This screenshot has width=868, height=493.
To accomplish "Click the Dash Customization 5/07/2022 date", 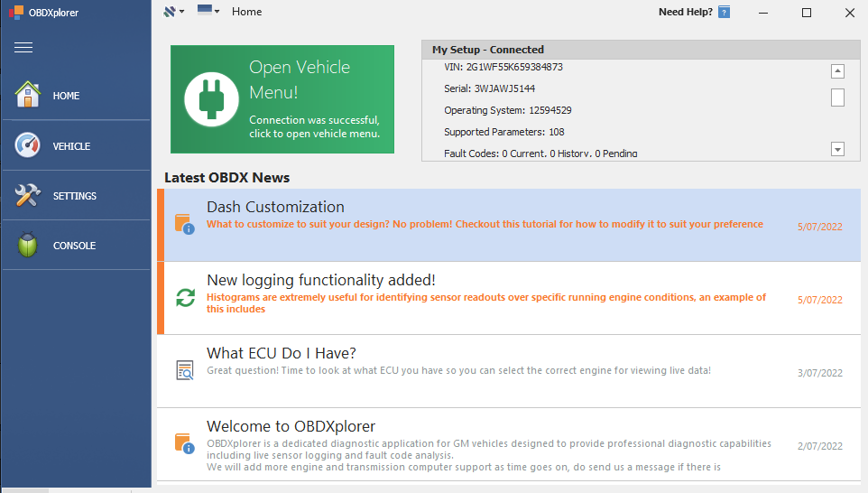I will coord(820,227).
